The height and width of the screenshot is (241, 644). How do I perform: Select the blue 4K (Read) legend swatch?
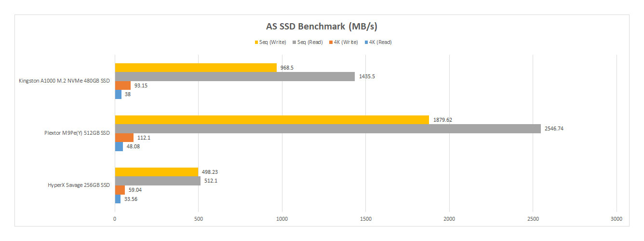click(x=366, y=43)
